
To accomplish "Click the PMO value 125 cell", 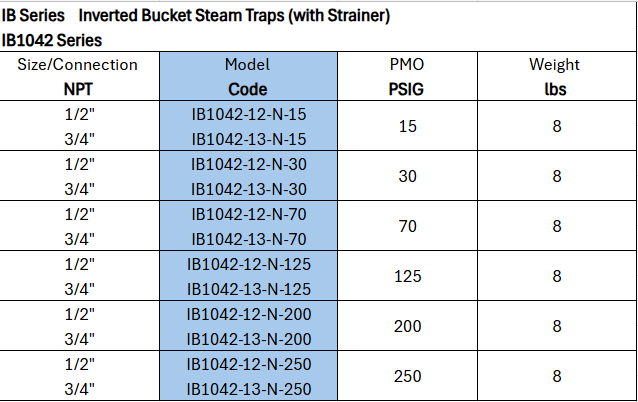I will click(x=407, y=276).
